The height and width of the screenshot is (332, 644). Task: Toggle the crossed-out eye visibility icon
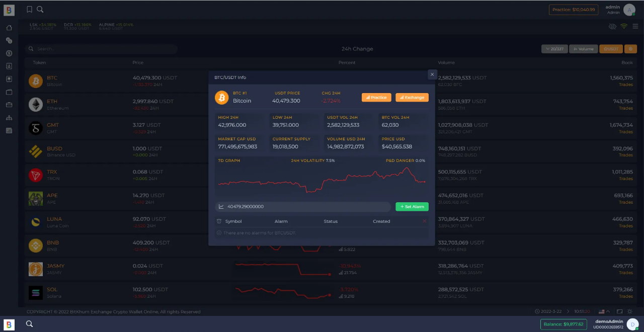tap(612, 26)
